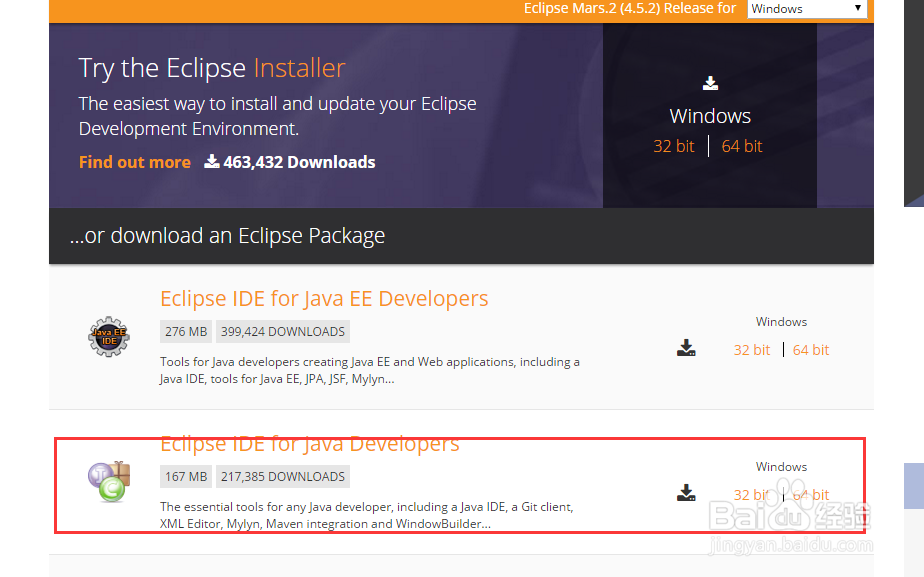Click the Java EE IDE package gear icon
The width and height of the screenshot is (924, 577).
pos(108,337)
